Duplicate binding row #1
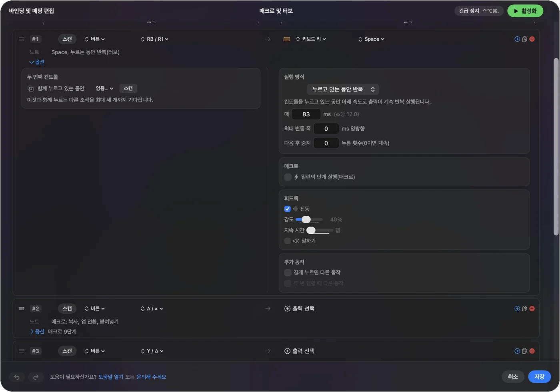 (x=524, y=39)
